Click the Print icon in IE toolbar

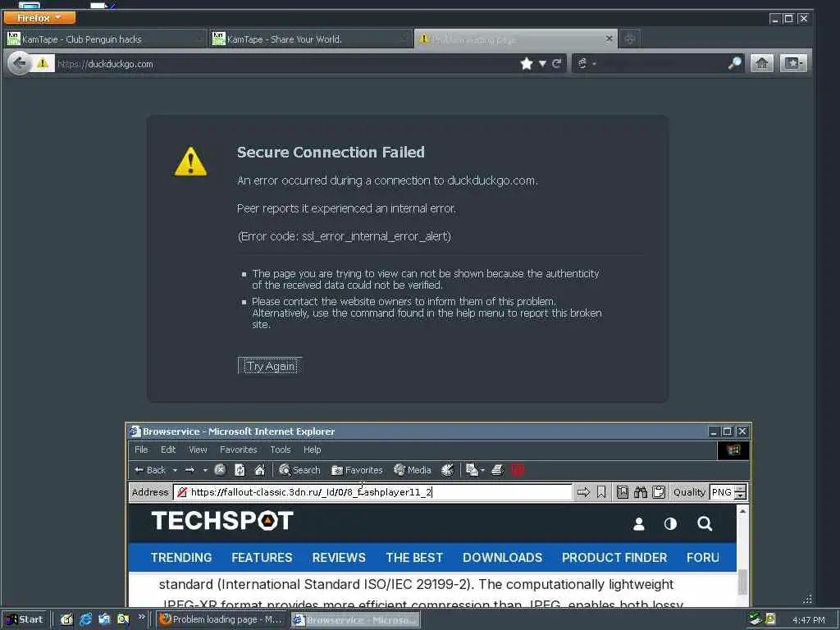point(498,470)
